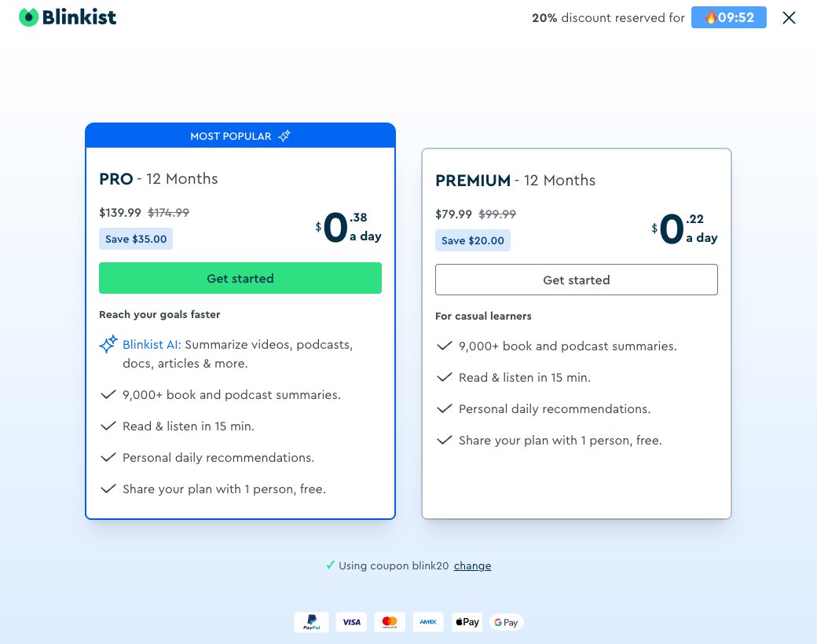Click PRO checkmark beside '9,000+ book and podcast summaries'
Image resolution: width=817 pixels, height=644 pixels.
point(108,394)
